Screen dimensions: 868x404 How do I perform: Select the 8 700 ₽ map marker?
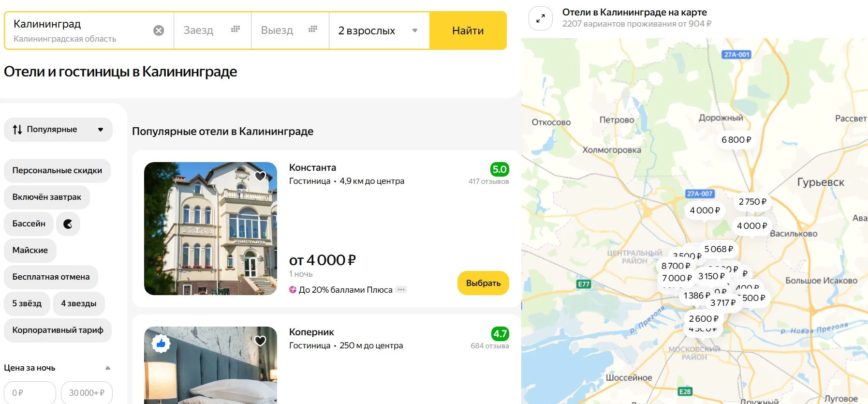point(676,266)
